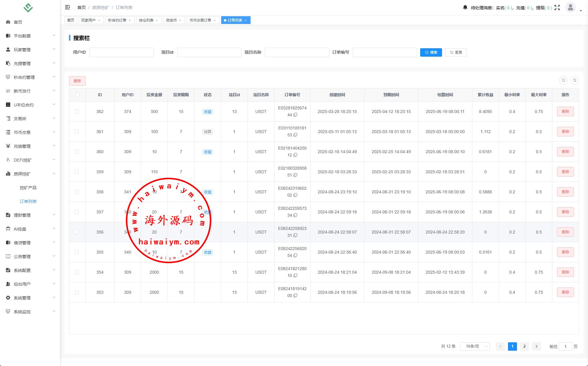
Task: Click the blue 搜索 button
Action: click(x=431, y=52)
